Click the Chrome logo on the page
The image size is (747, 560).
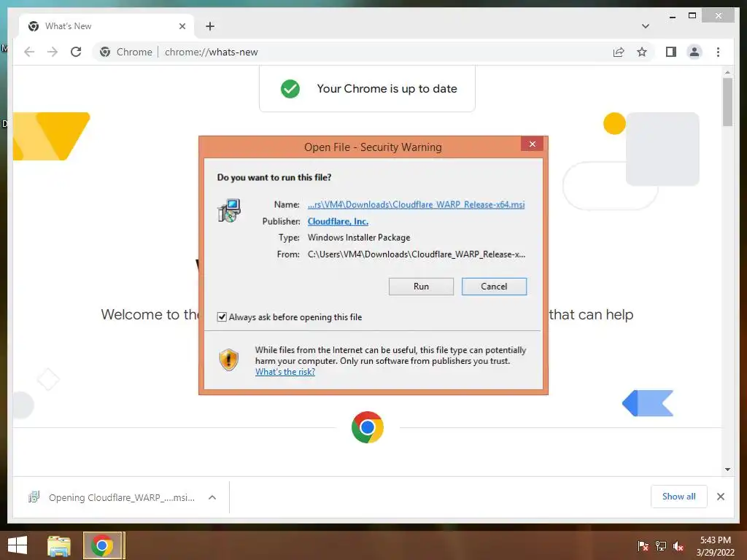[x=368, y=427]
